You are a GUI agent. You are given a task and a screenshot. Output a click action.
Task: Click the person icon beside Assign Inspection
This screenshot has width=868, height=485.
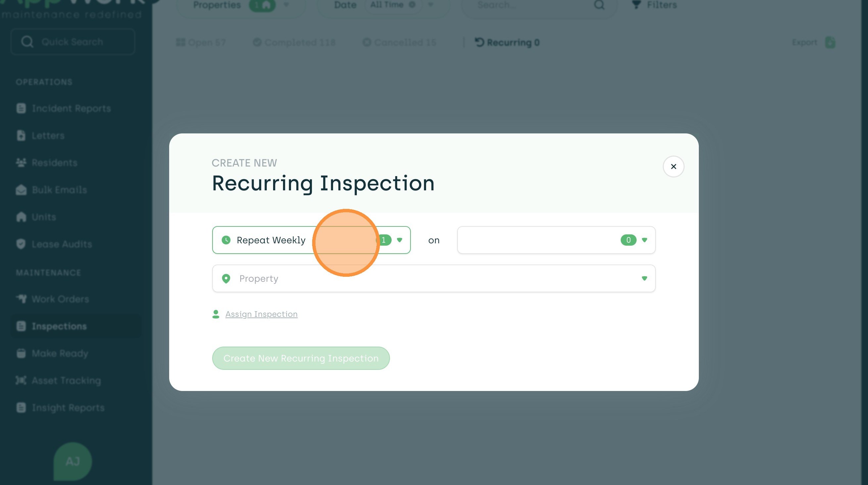tap(216, 314)
